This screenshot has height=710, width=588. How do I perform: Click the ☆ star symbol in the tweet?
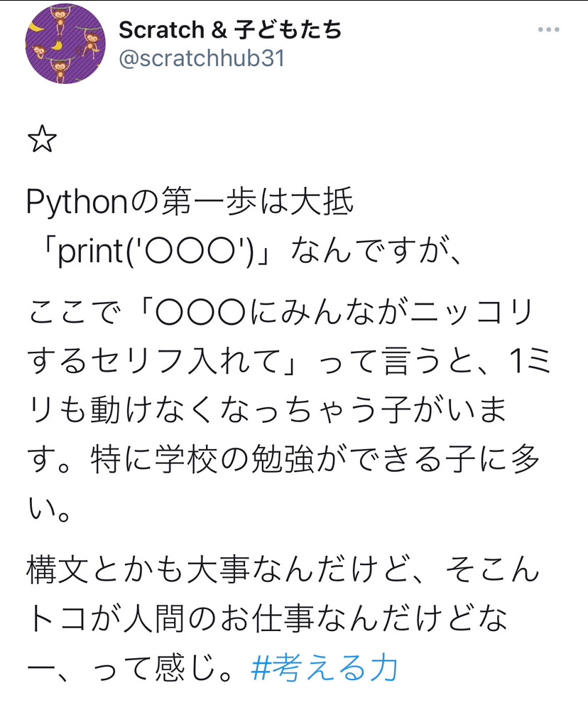click(x=42, y=141)
